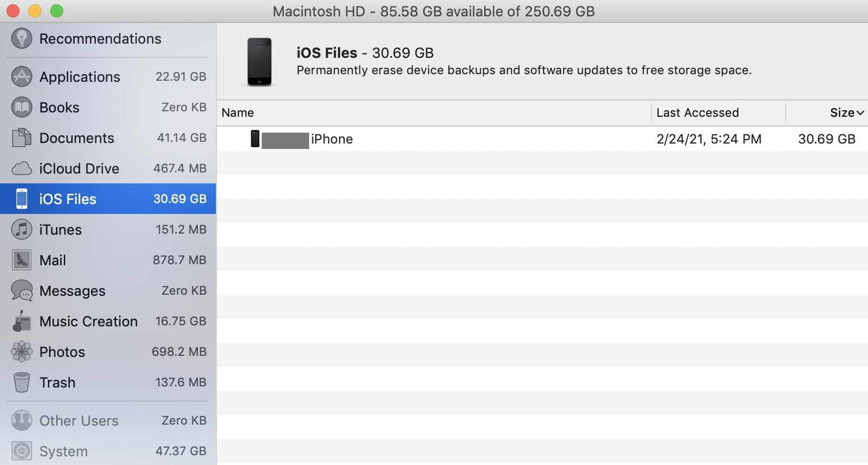This screenshot has width=868, height=465.
Task: Select the Messages bubble icon
Action: pyautogui.click(x=22, y=290)
